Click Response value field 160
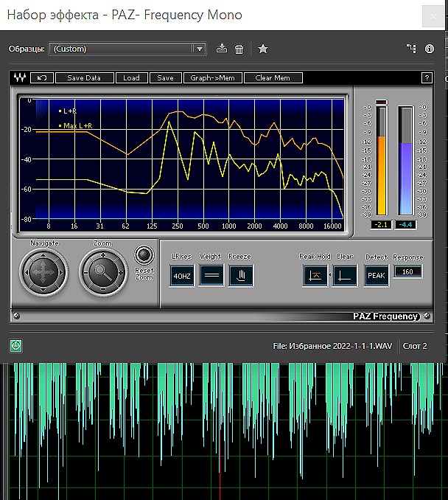This screenshot has width=448, height=500. [x=407, y=271]
